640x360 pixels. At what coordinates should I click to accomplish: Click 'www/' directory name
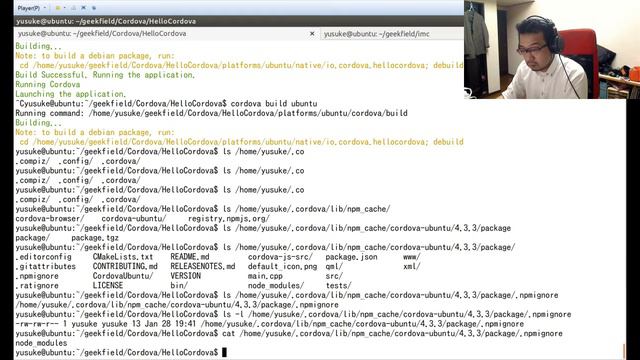412,257
